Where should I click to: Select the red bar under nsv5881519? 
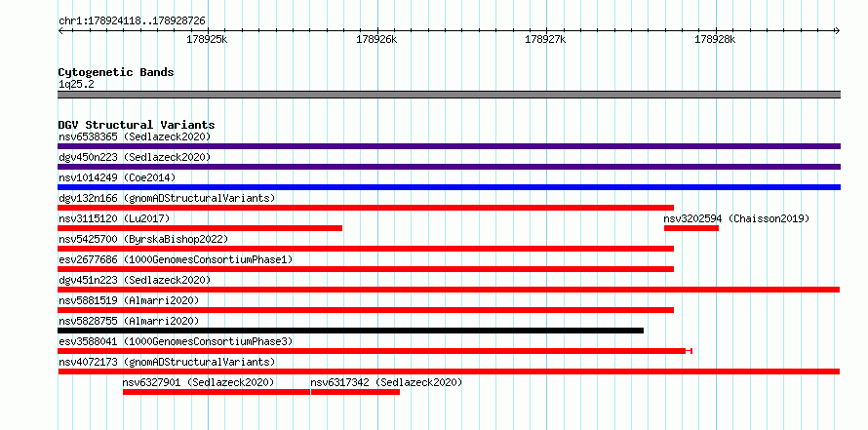pyautogui.click(x=366, y=310)
